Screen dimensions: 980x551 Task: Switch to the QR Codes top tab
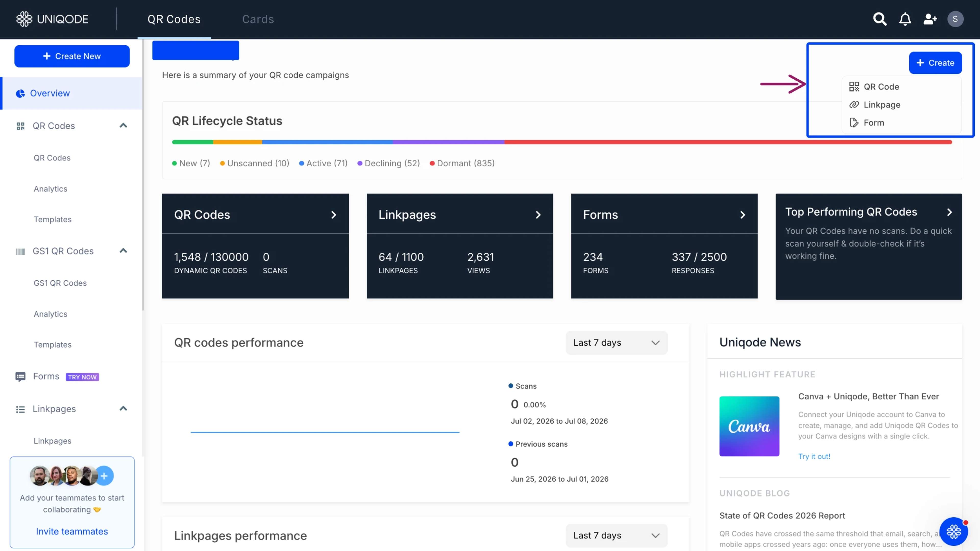[174, 19]
